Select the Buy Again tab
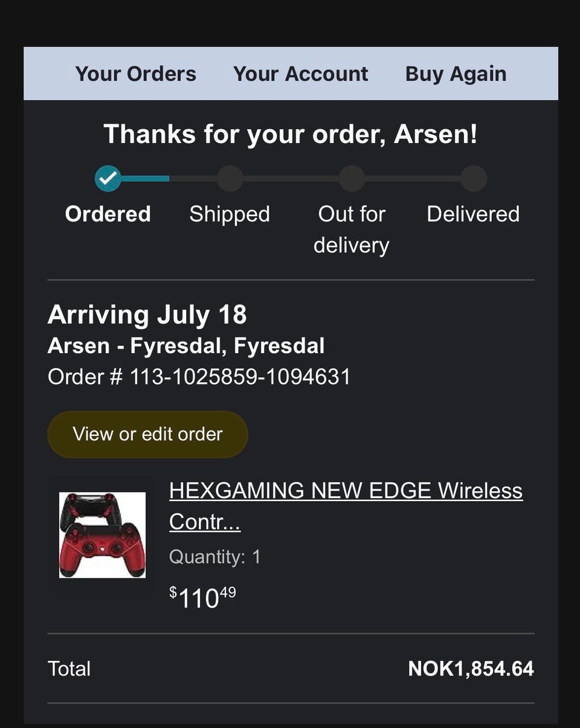The image size is (580, 728). coord(456,74)
